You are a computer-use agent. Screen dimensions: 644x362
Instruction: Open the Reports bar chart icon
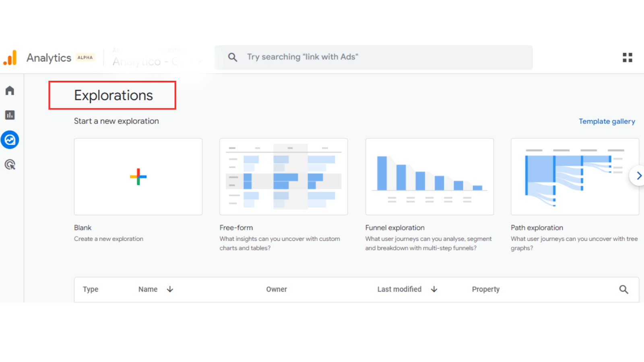pyautogui.click(x=10, y=115)
